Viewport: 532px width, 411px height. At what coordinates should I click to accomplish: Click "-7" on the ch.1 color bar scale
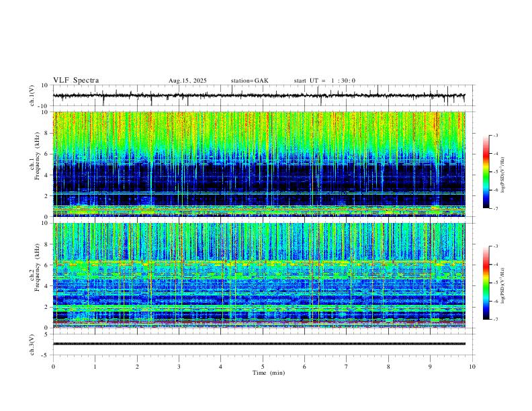pyautogui.click(x=495, y=209)
